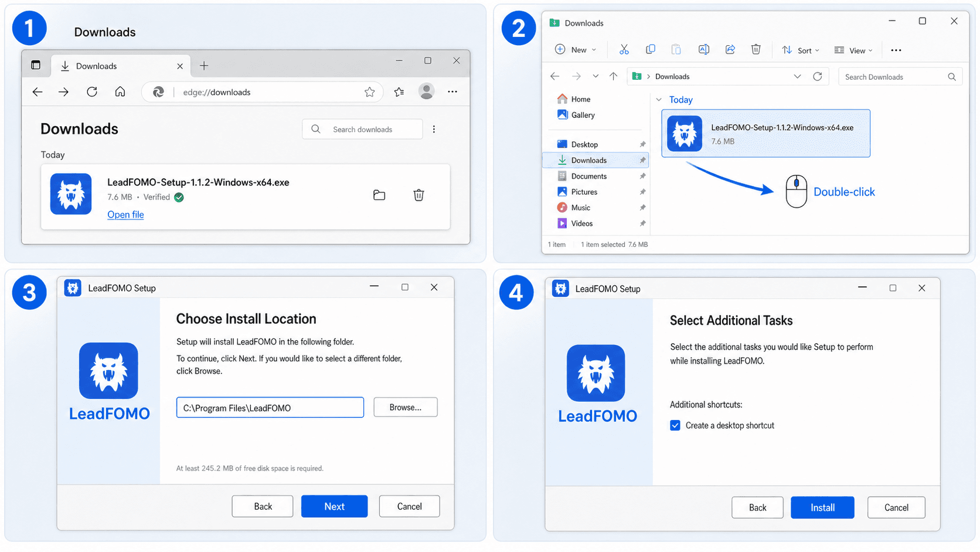Click the edge://downloads address bar
980x552 pixels.
[x=263, y=92]
